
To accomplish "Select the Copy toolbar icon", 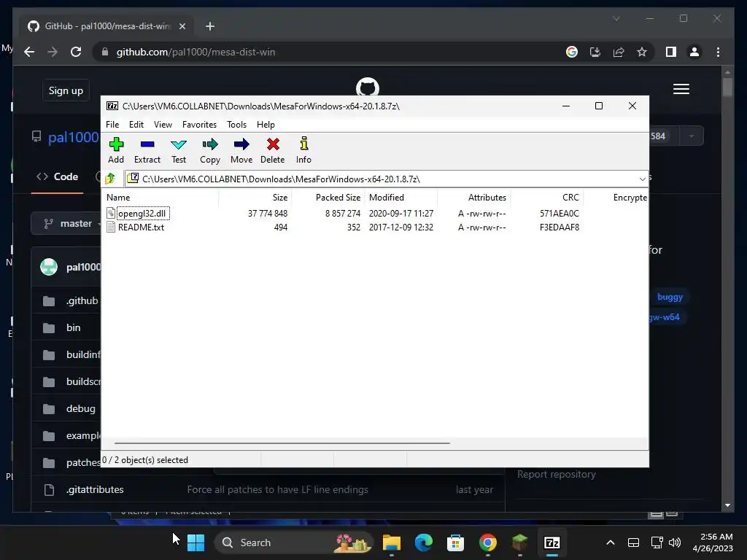I will pyautogui.click(x=210, y=150).
